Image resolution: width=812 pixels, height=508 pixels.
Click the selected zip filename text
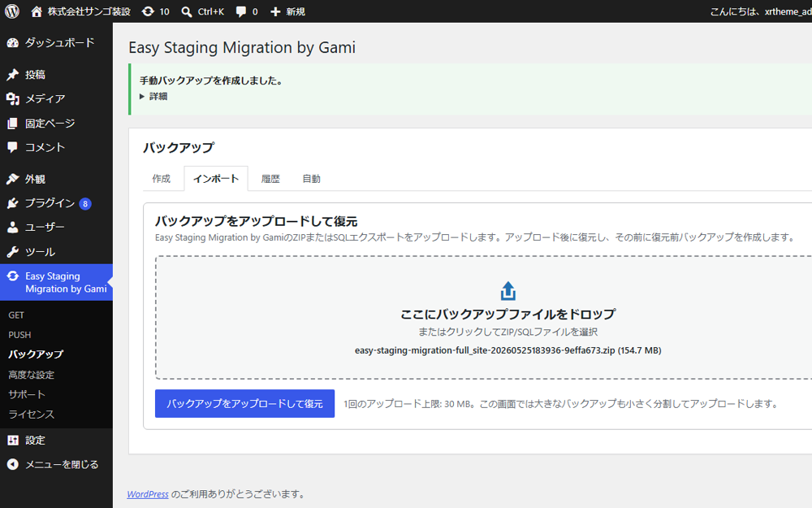point(508,350)
